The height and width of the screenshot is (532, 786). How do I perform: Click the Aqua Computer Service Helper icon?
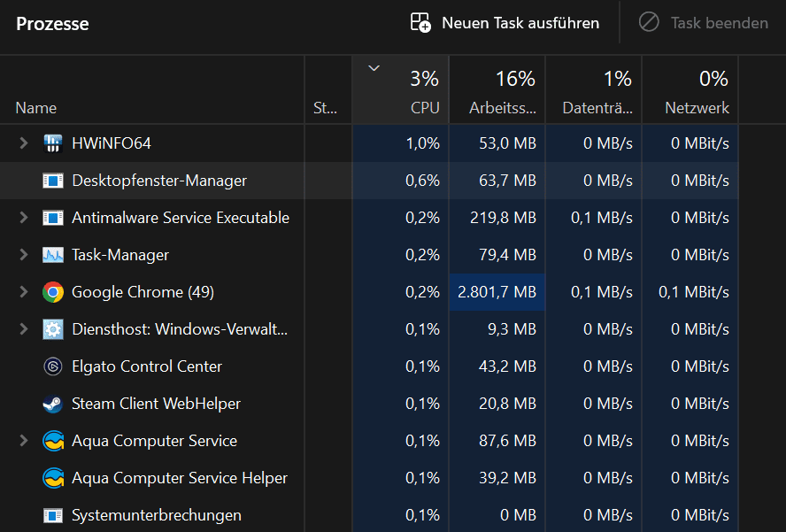[x=52, y=478]
